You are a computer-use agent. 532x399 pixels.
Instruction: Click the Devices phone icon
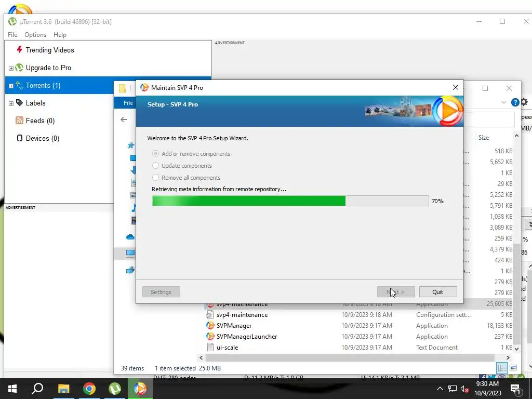click(20, 138)
